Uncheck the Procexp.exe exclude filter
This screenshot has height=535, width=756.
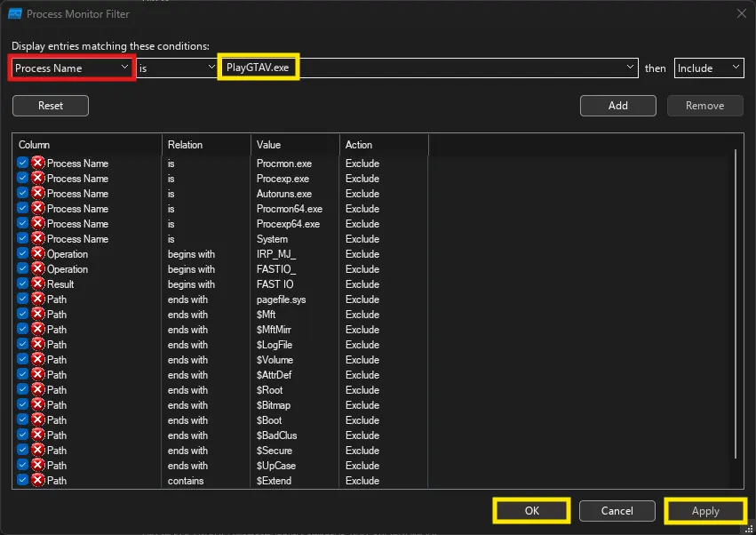(22, 177)
